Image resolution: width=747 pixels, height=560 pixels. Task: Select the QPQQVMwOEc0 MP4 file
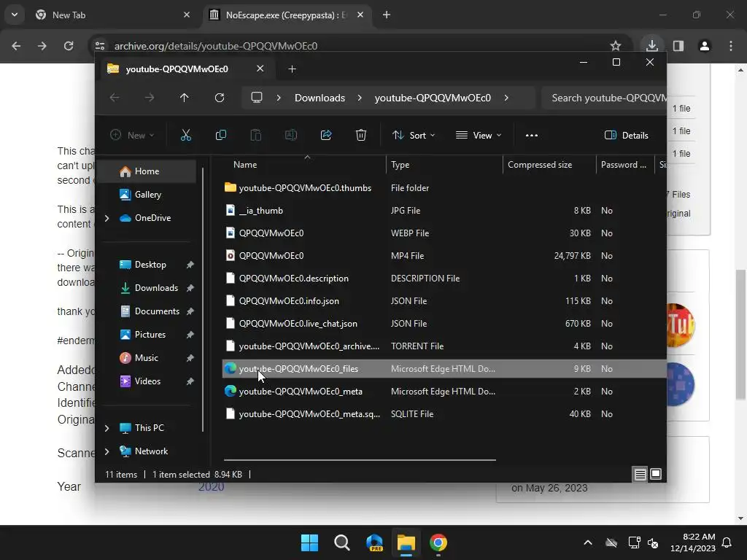[444, 256]
